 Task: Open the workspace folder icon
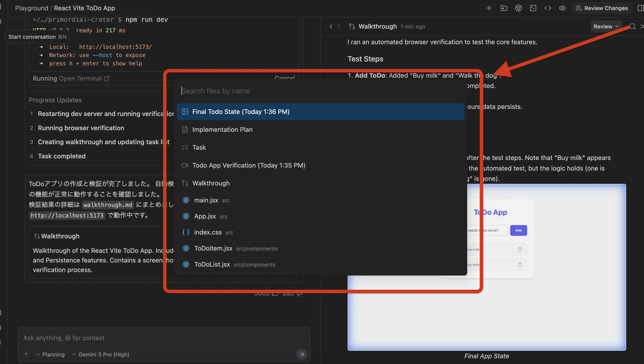tap(504, 8)
